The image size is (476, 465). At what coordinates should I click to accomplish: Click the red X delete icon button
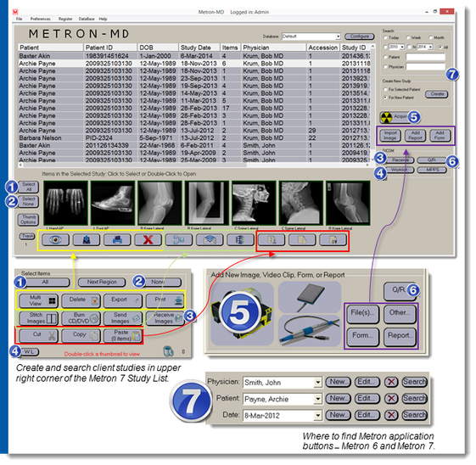(148, 240)
